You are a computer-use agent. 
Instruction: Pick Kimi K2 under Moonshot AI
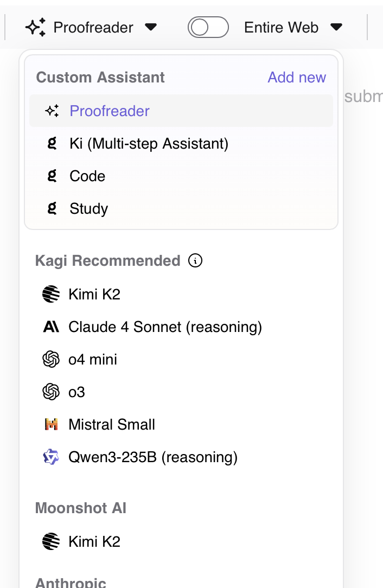[94, 541]
